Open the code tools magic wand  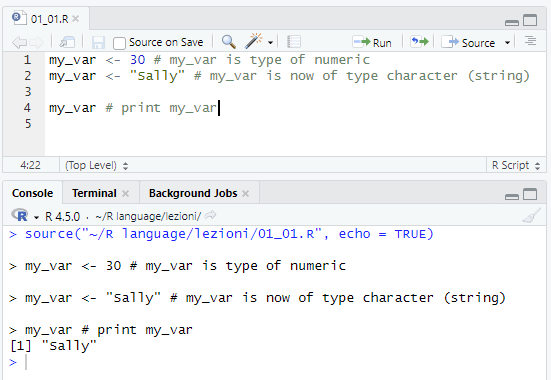tap(253, 41)
